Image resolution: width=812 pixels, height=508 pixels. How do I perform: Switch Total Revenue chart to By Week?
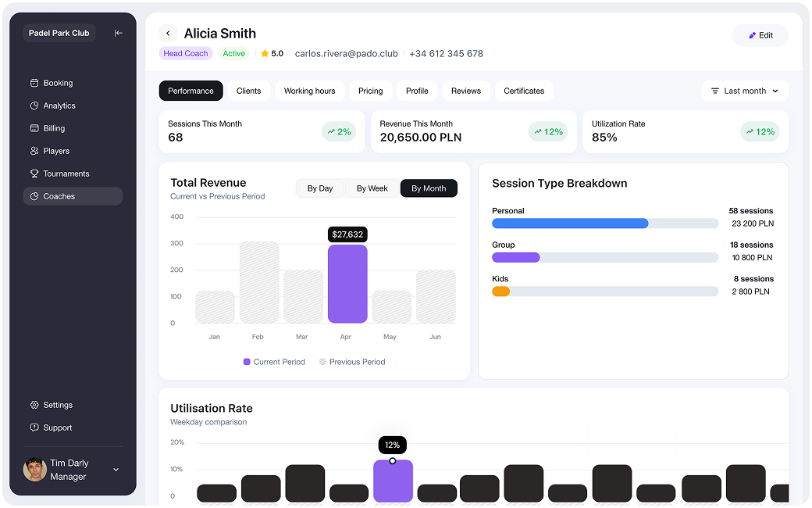click(372, 188)
